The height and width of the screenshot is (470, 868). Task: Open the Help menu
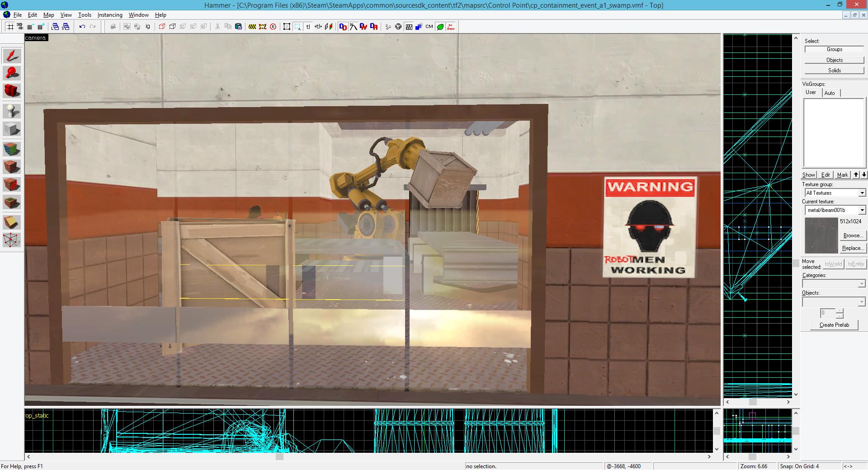pos(160,15)
